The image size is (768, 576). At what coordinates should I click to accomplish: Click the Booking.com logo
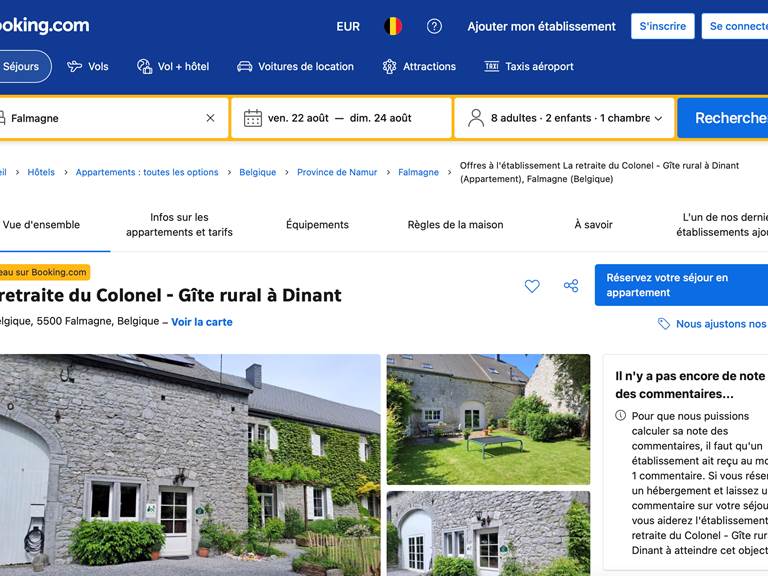point(45,25)
